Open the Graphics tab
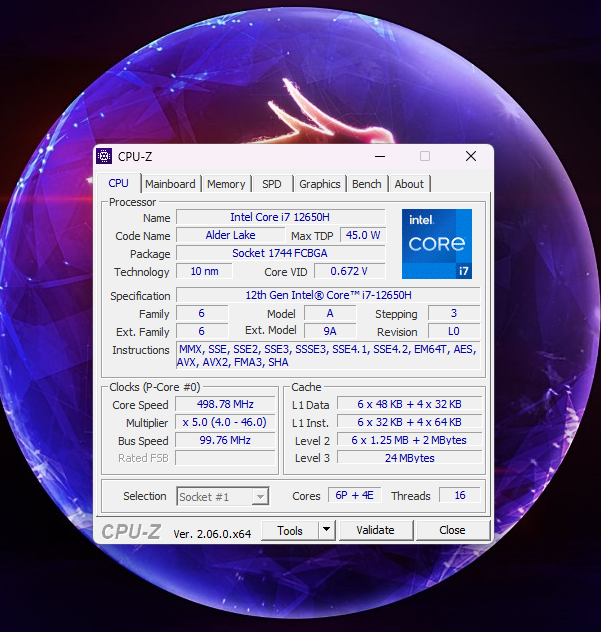The width and height of the screenshot is (601, 632). click(x=320, y=184)
